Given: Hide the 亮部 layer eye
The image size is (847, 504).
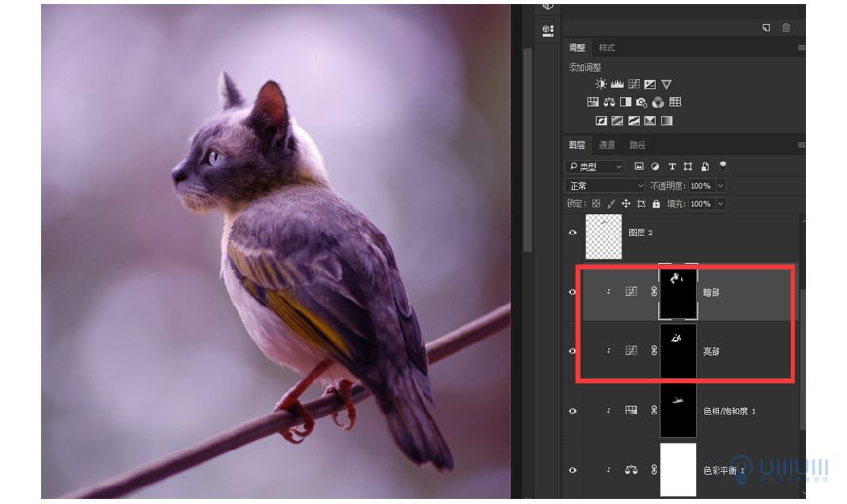Looking at the screenshot, I should click(x=572, y=351).
